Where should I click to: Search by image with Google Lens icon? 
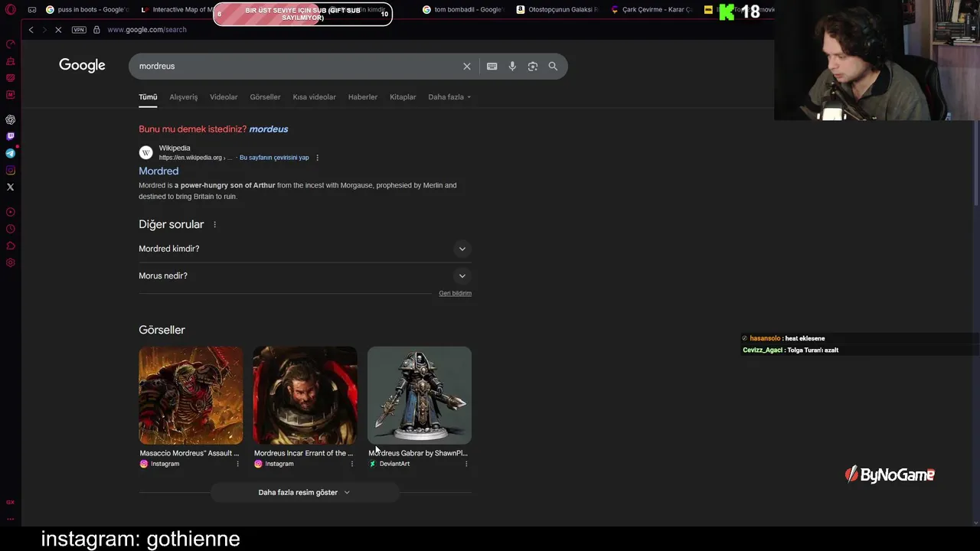[533, 67]
